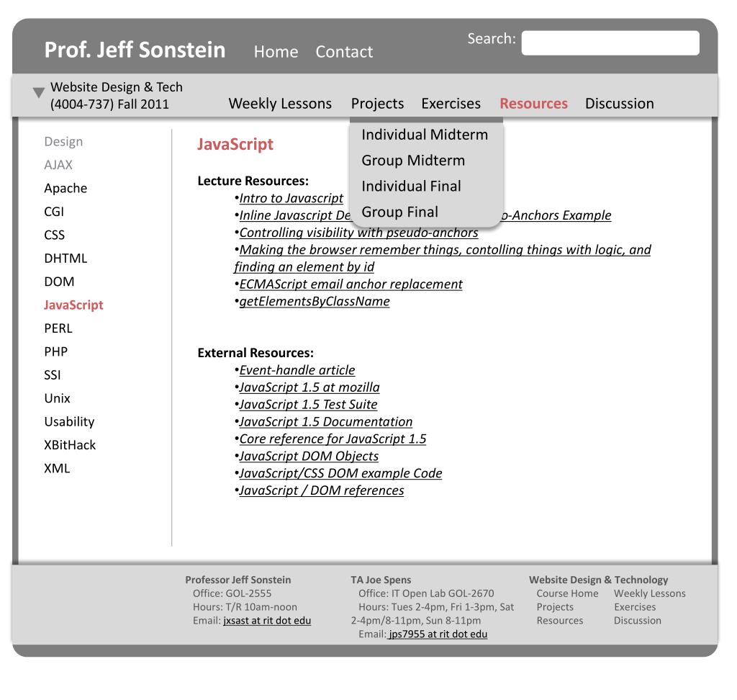
Task: Select AJAX in the sidebar
Action: pyautogui.click(x=58, y=165)
